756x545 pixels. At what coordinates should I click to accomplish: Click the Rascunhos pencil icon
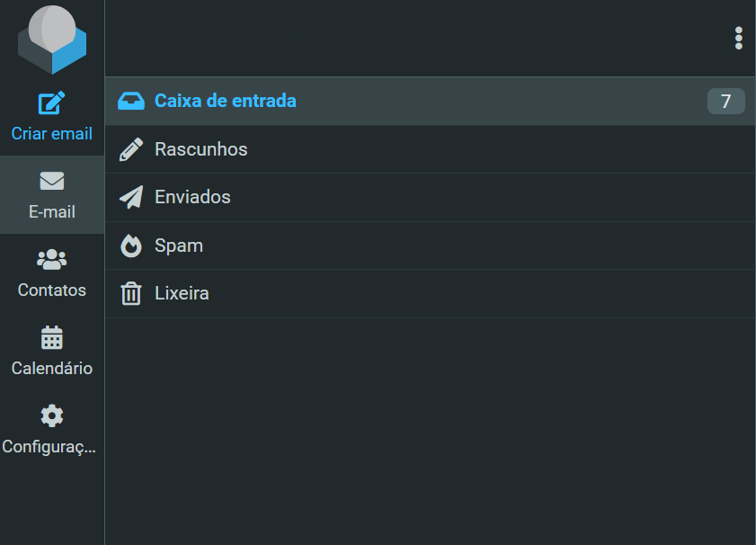(x=131, y=149)
